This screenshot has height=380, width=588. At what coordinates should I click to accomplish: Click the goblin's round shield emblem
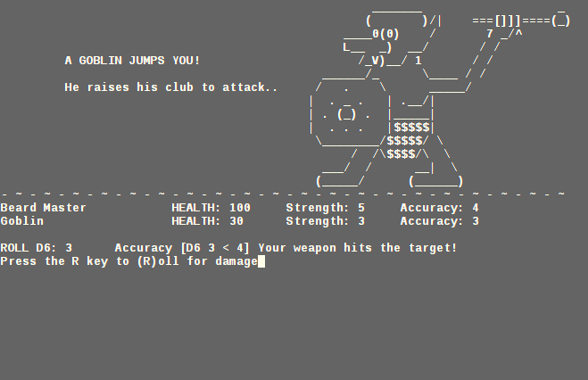point(346,115)
